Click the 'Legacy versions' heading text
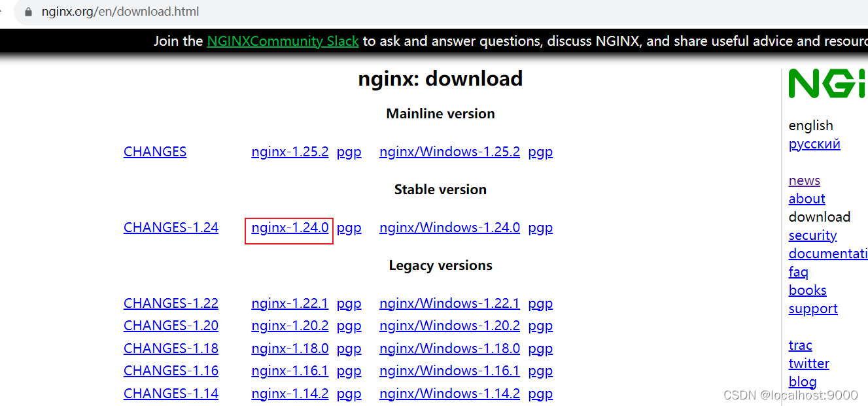The image size is (868, 406). click(440, 265)
